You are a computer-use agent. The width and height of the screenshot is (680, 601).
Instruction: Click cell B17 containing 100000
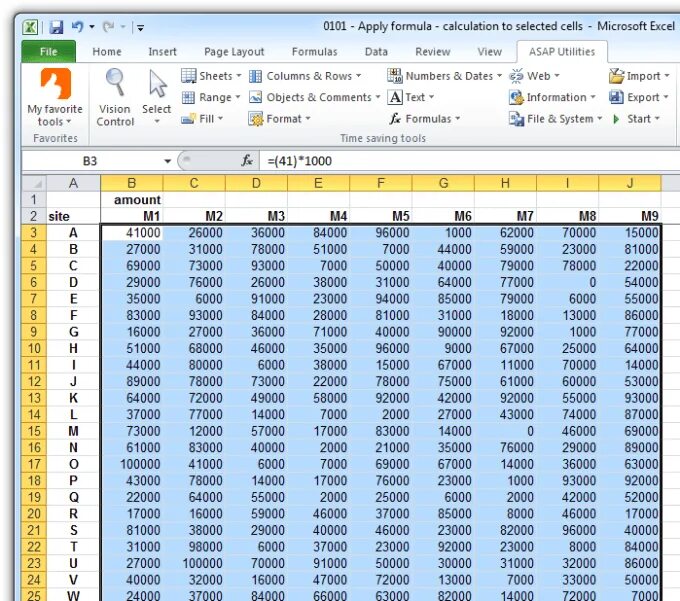click(x=132, y=464)
